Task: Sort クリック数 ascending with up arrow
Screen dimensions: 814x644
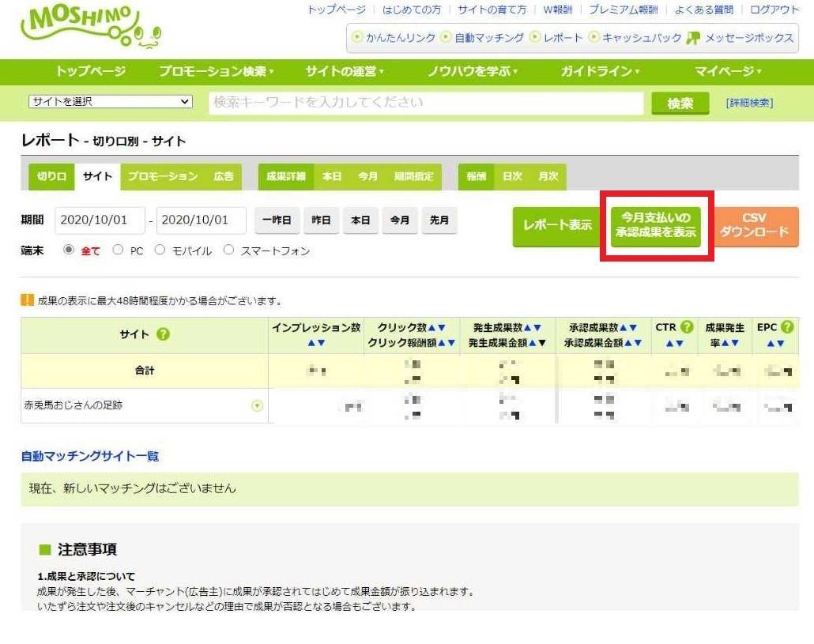Action: click(x=431, y=327)
